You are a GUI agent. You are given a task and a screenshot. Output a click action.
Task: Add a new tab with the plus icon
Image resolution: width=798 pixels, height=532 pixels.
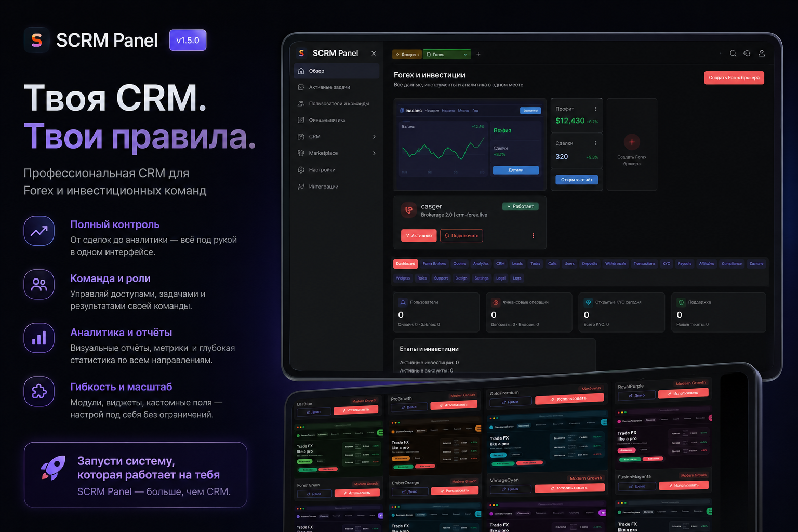pos(478,54)
